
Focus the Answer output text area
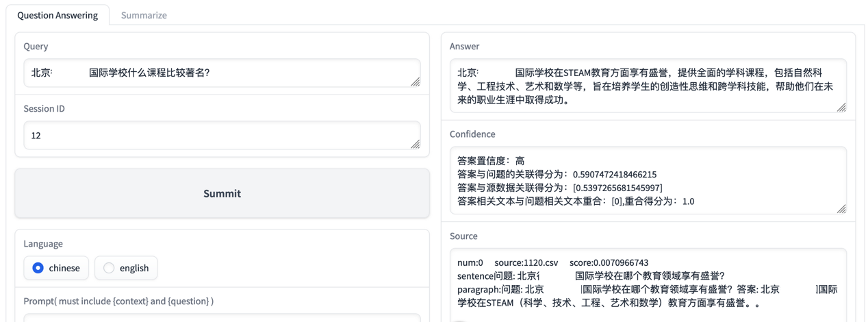point(648,86)
